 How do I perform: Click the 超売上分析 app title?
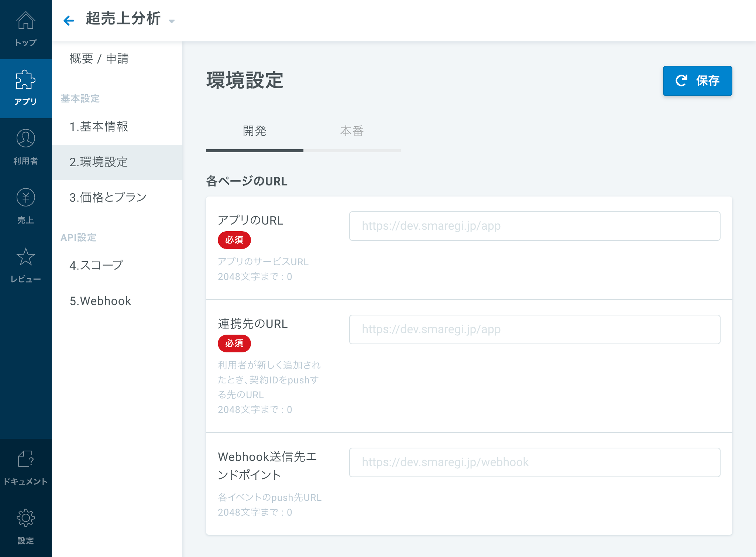coord(123,19)
